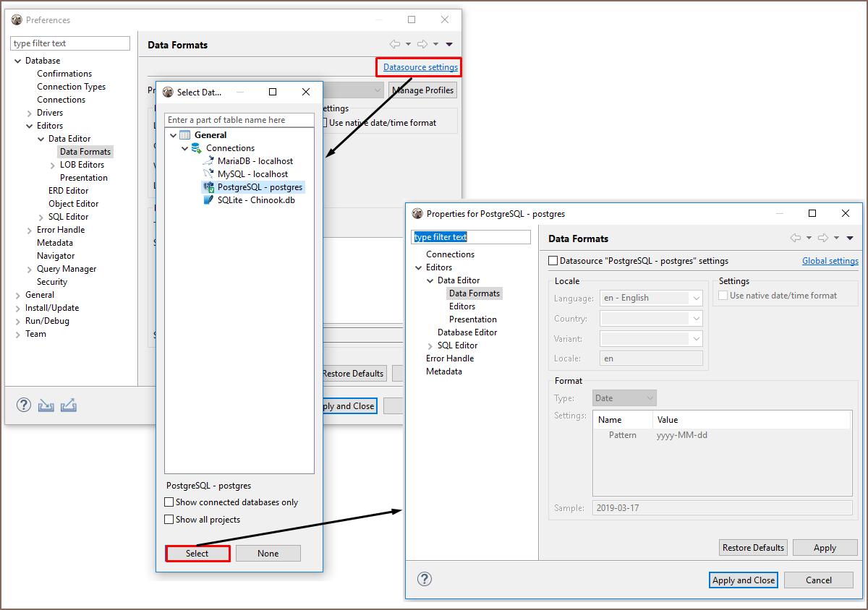Enable Show connected databases only
Viewport: 868px width, 610px height.
[x=169, y=502]
